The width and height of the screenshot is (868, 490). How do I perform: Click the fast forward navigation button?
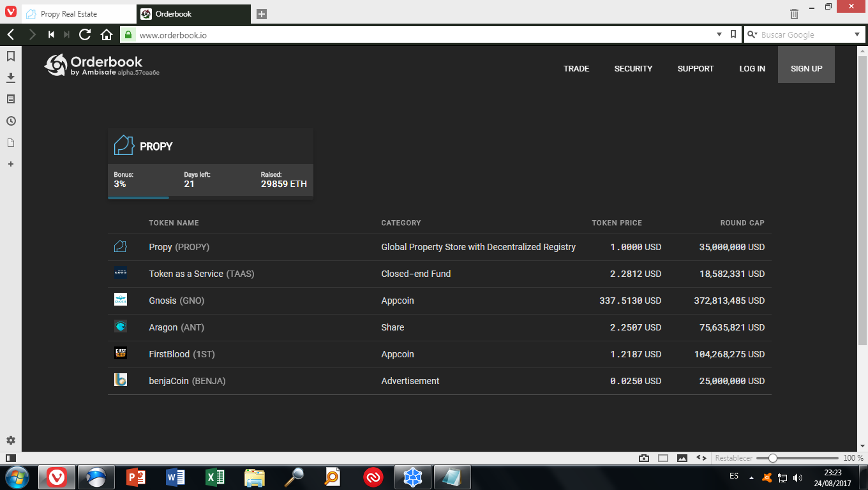[x=66, y=34]
